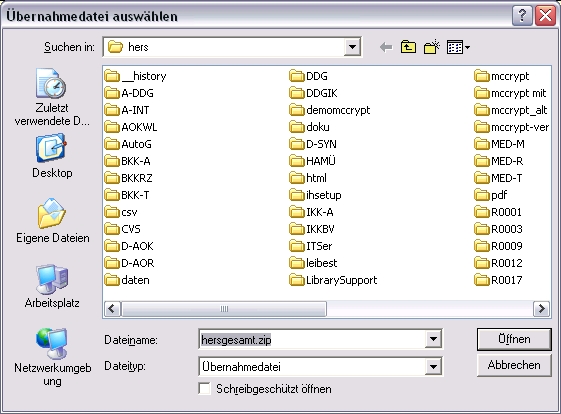
Task: Select the LibrarySupport folder
Action: click(x=333, y=280)
